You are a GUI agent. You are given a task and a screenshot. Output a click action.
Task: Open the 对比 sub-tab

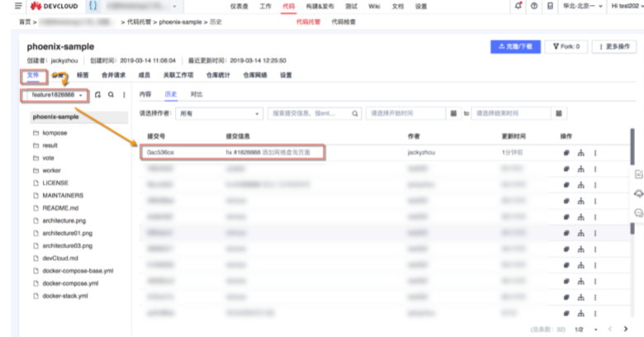click(197, 94)
